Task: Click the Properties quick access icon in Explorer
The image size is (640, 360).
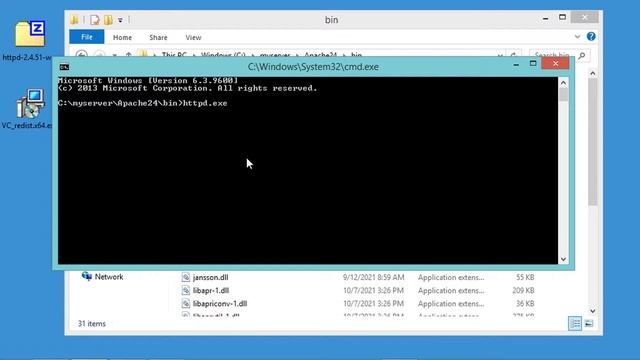Action: pos(95,20)
